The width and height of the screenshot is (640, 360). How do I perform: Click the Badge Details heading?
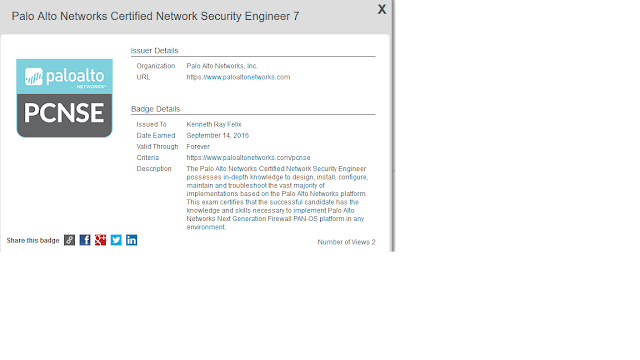pyautogui.click(x=156, y=109)
